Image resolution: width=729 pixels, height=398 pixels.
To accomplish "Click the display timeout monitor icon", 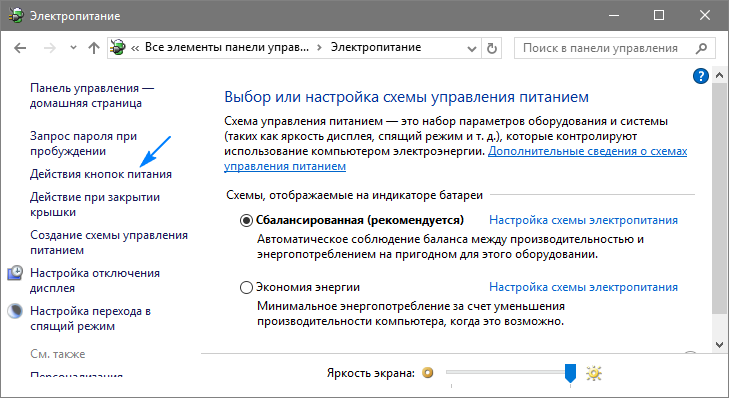I will point(15,273).
